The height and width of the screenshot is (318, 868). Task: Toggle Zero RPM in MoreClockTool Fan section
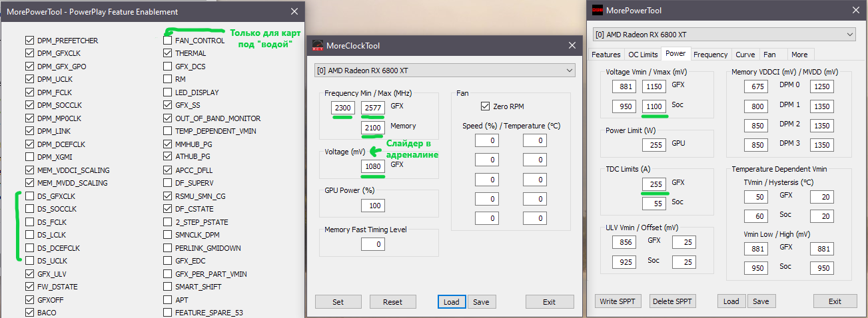(x=484, y=106)
